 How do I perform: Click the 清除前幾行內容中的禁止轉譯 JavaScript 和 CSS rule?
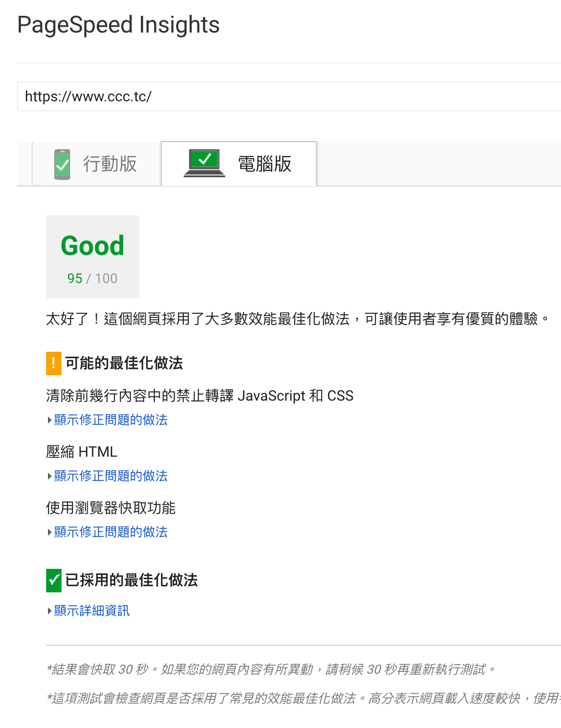[200, 396]
